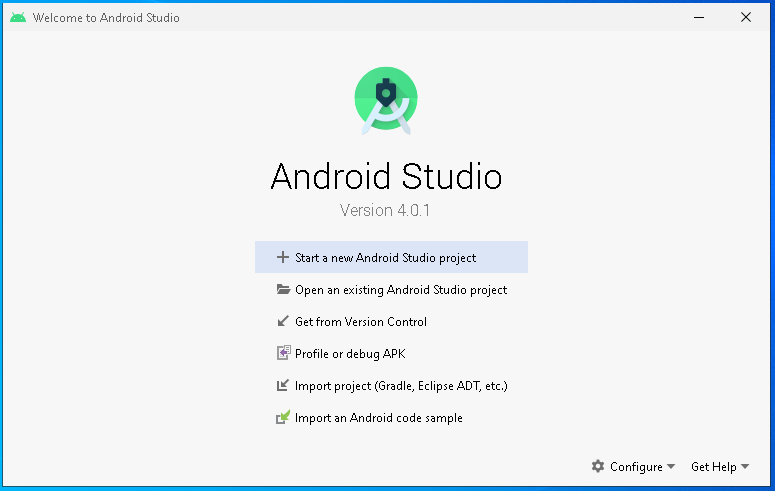Choose Import an Android code sample
The image size is (775, 491).
pos(391,418)
